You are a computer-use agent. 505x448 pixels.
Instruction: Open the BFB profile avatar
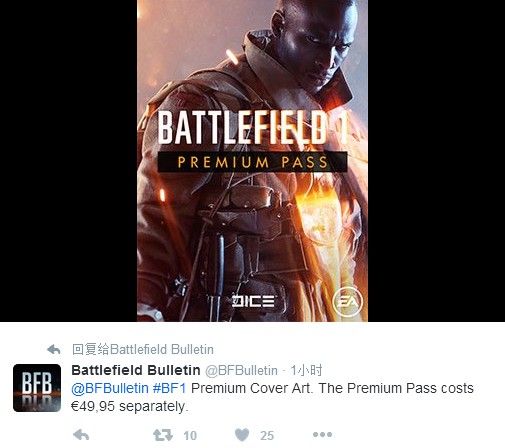click(37, 388)
